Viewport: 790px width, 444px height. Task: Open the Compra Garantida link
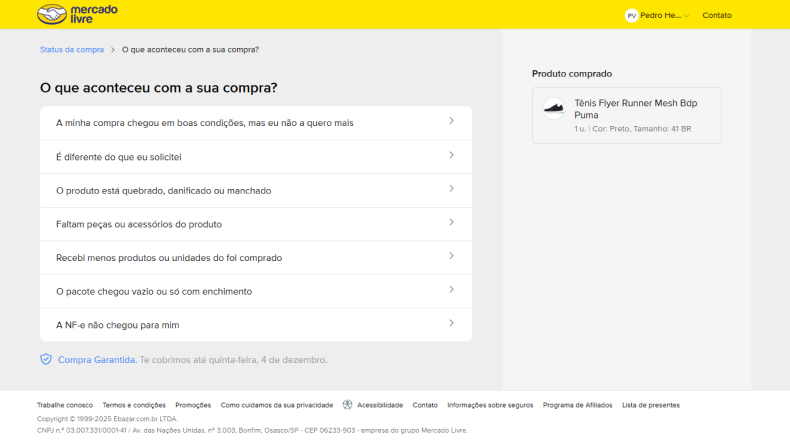tap(97, 360)
